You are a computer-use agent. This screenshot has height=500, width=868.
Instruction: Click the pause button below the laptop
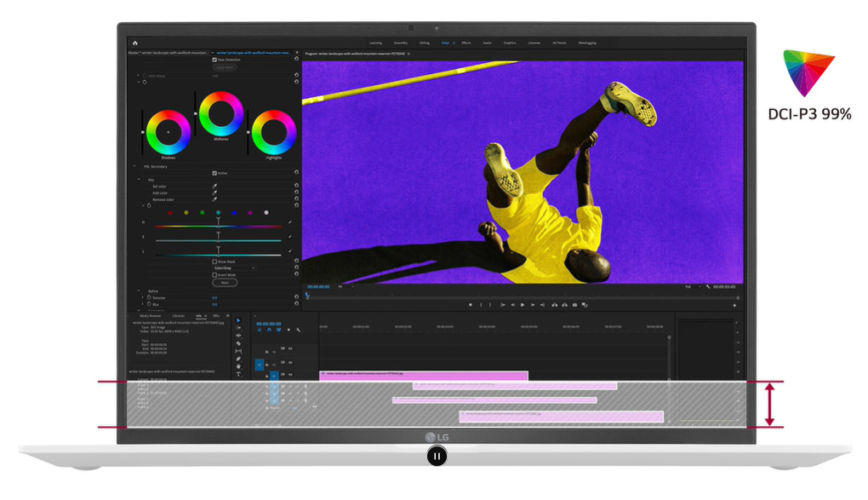coord(436,457)
